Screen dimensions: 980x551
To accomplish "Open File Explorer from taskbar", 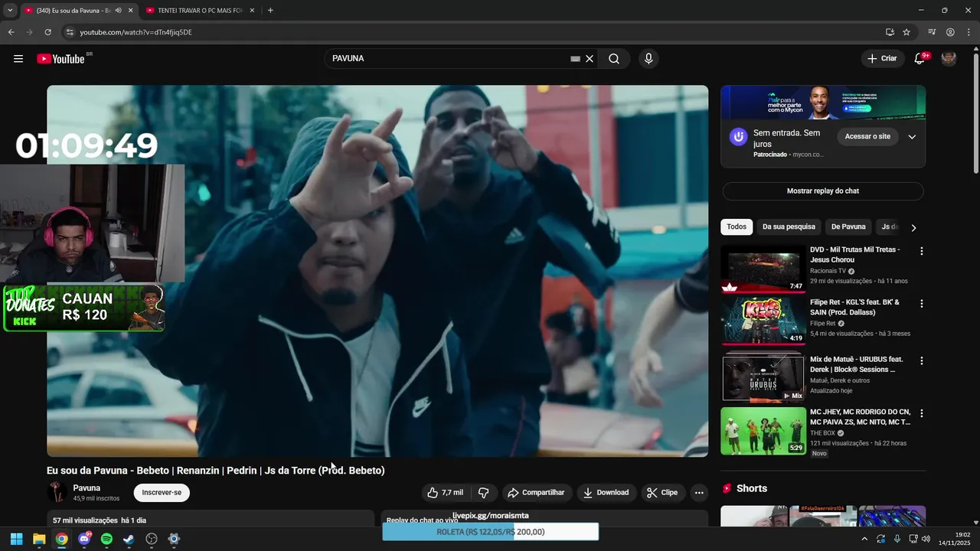I will click(39, 539).
